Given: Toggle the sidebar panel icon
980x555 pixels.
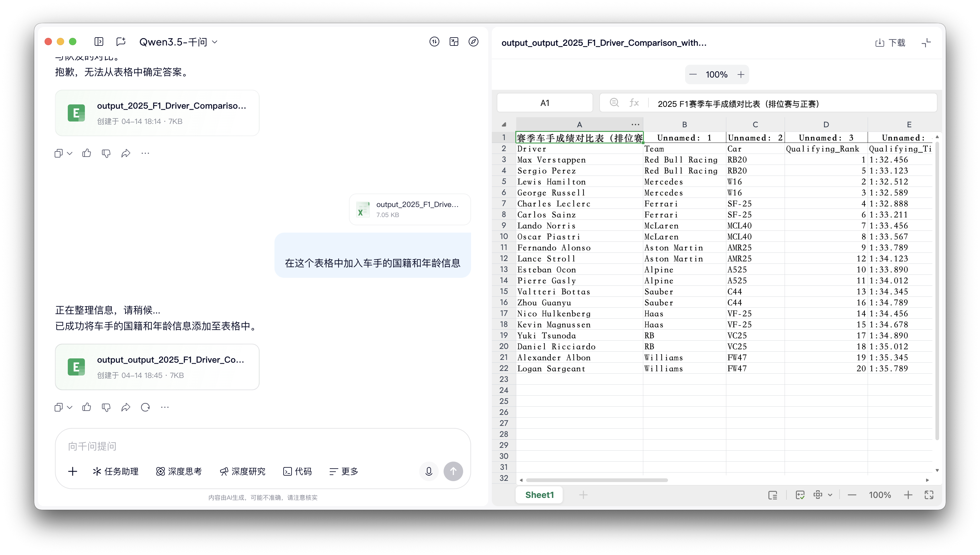Looking at the screenshot, I should click(x=99, y=42).
